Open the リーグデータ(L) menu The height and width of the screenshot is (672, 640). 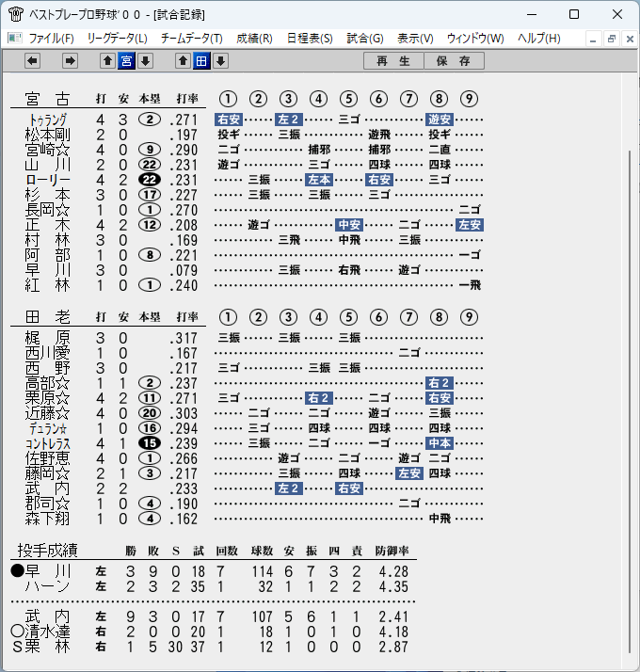(x=117, y=39)
